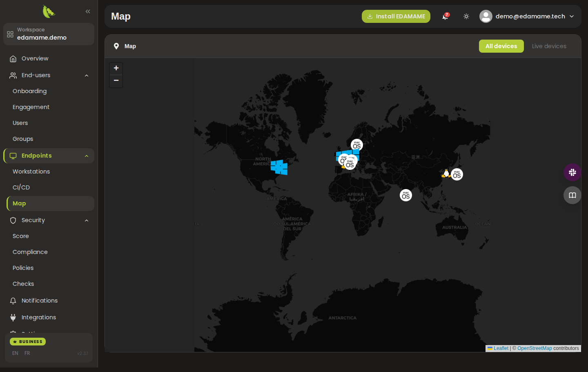Switch language to FR
The height and width of the screenshot is (372, 588).
[27, 353]
